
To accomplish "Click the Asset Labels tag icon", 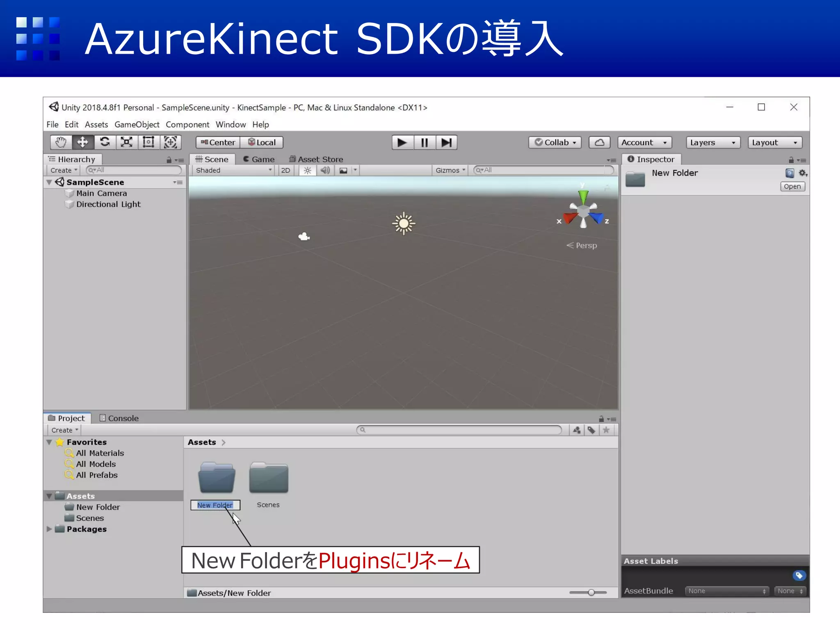I will point(799,575).
